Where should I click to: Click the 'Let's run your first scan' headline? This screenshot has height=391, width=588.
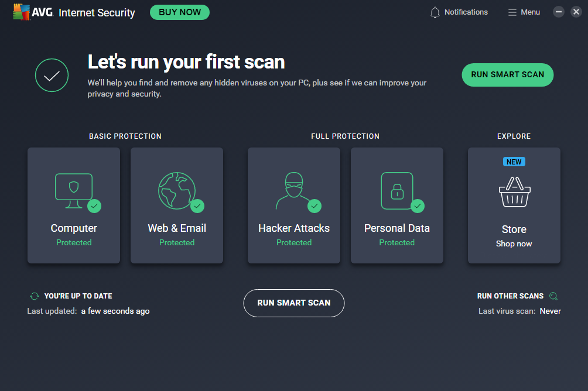[186, 62]
